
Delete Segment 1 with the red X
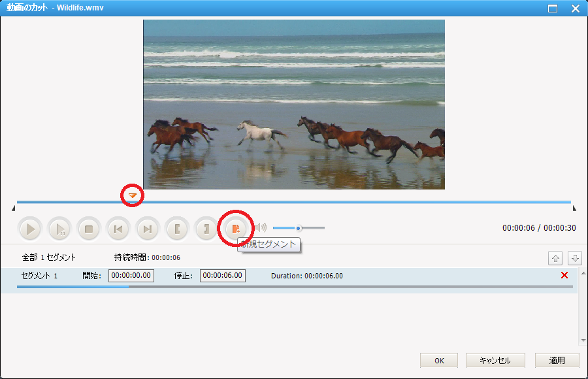coord(564,276)
